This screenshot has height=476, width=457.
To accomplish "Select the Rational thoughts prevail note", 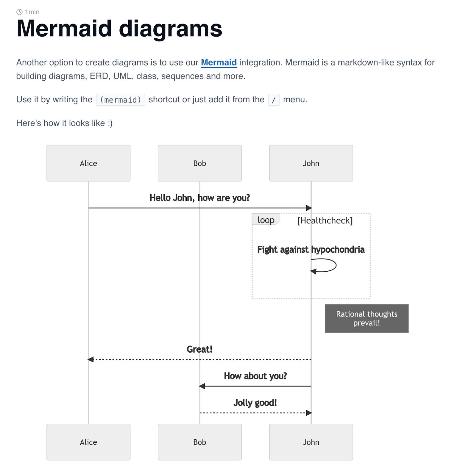I will tap(367, 318).
